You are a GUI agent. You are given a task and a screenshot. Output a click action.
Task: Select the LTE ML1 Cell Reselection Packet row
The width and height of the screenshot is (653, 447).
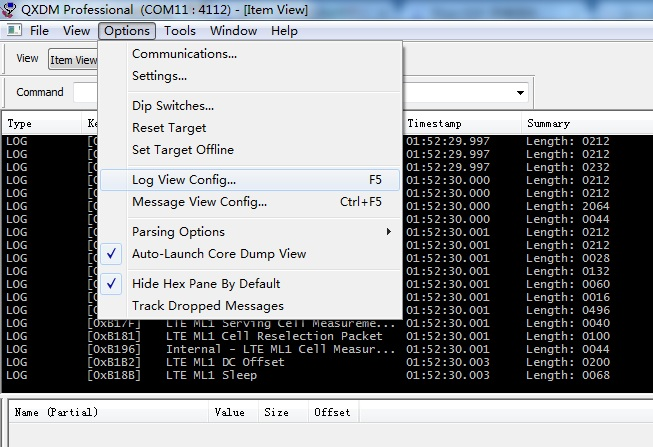pyautogui.click(x=326, y=336)
